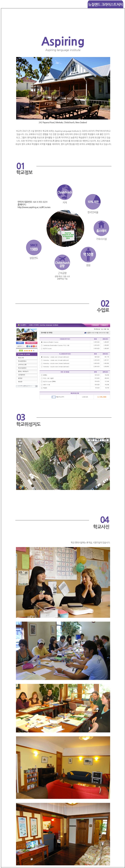125x868 pixels.
Task: Click the 뉴질랜드 크라이스트처치 header tab
Action: [x=105, y=4]
